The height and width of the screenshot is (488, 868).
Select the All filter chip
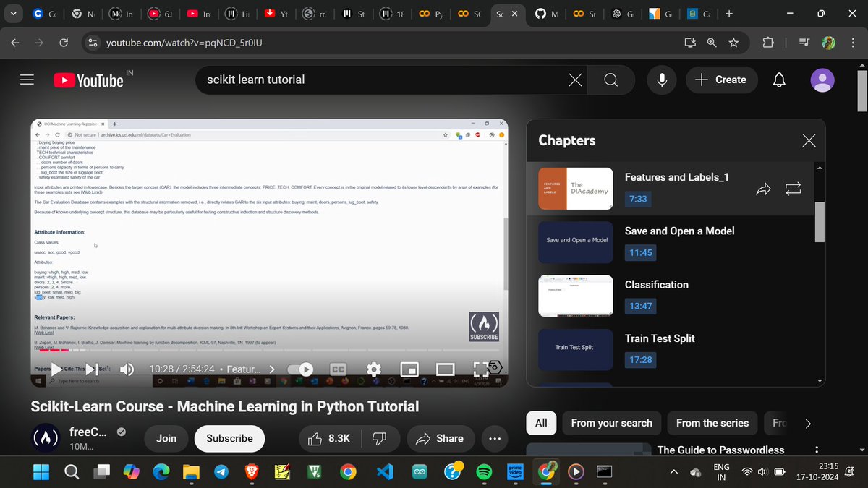541,423
